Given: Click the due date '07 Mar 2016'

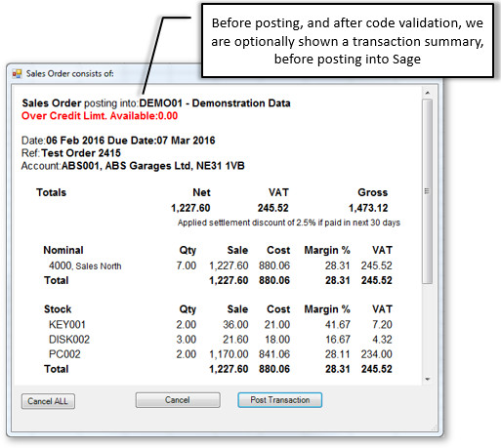Looking at the screenshot, I should pyautogui.click(x=186, y=141).
